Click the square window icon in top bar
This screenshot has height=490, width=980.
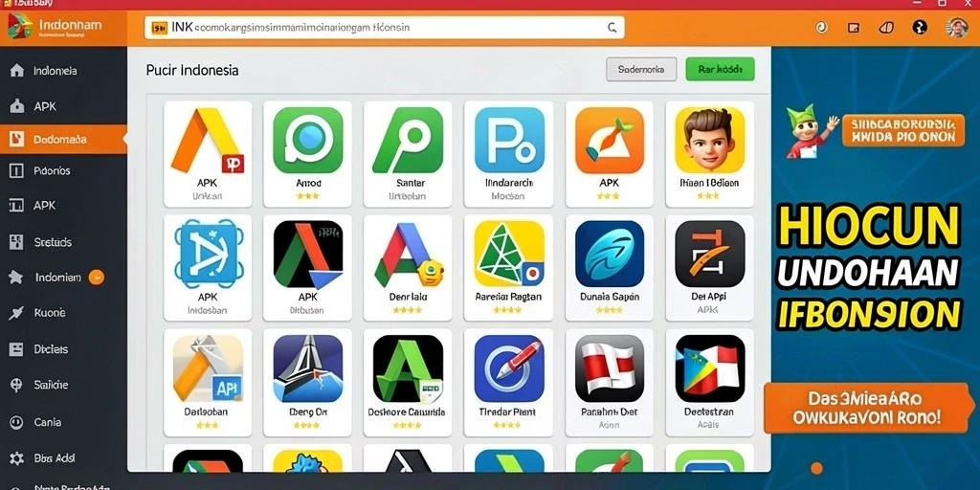point(853,28)
